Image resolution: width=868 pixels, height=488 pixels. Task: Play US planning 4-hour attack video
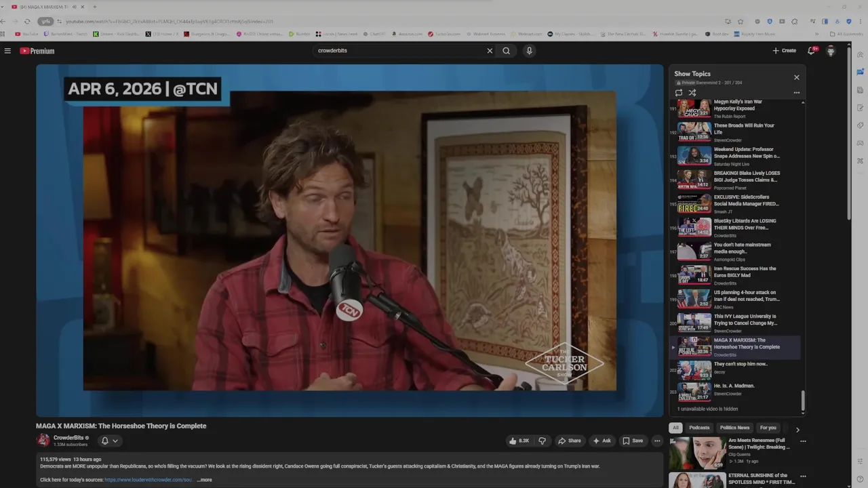click(735, 299)
